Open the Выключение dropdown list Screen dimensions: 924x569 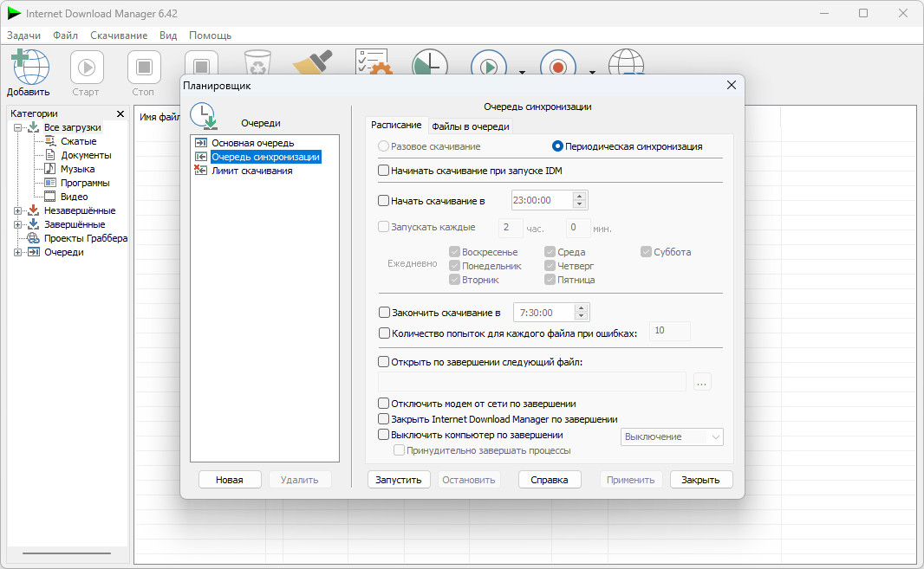click(x=672, y=436)
